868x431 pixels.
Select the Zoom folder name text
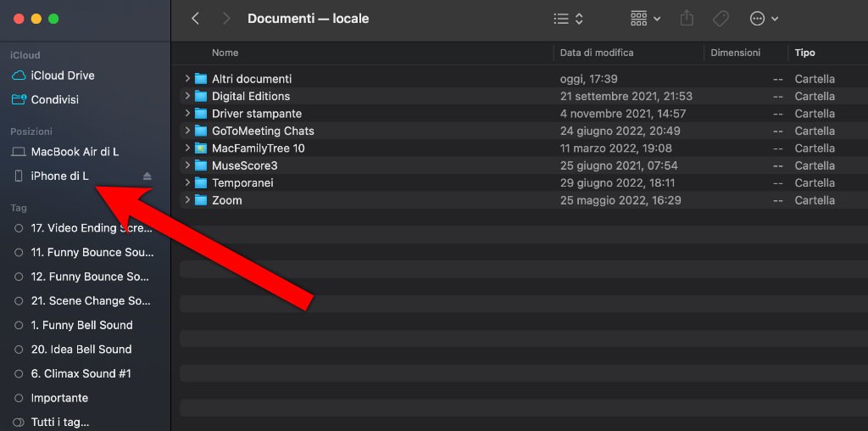(x=227, y=200)
